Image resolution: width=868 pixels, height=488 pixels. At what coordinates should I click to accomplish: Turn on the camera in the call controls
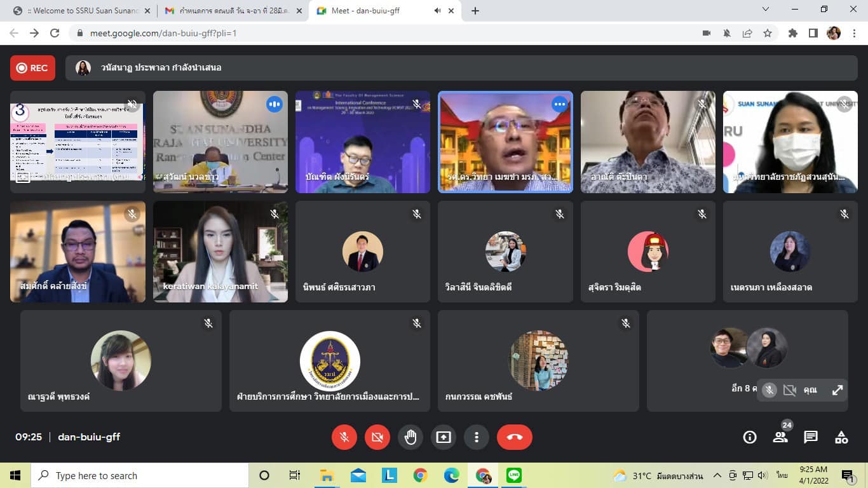[x=377, y=437]
